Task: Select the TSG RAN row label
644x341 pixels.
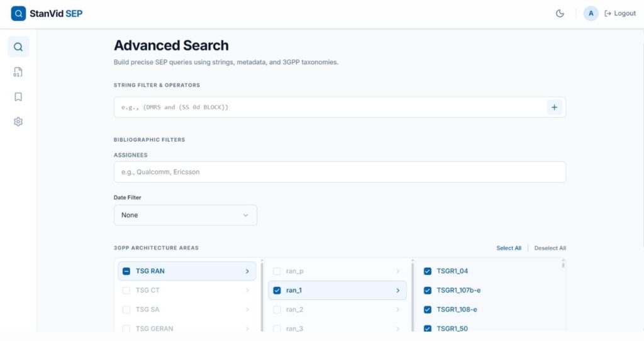Action: point(150,271)
